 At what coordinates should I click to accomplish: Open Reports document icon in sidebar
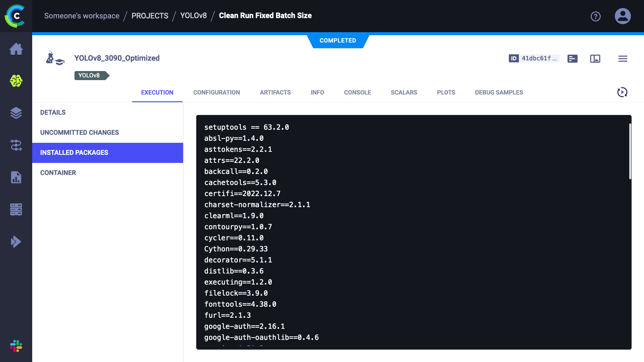[16, 177]
